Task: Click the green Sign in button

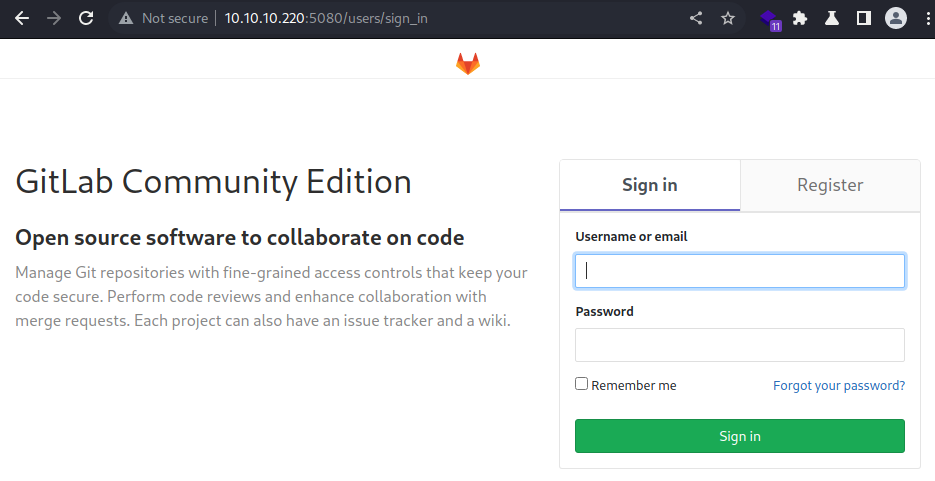Action: [740, 436]
